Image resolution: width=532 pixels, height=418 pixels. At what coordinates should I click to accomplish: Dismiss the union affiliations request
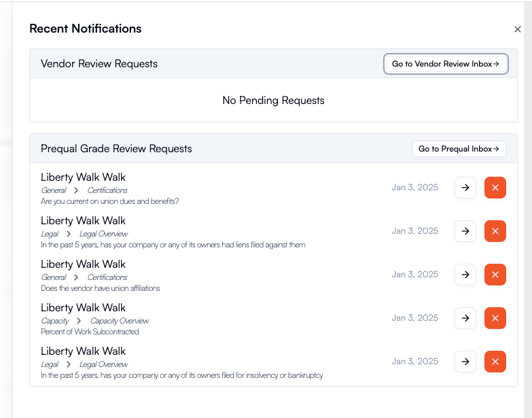[495, 275]
